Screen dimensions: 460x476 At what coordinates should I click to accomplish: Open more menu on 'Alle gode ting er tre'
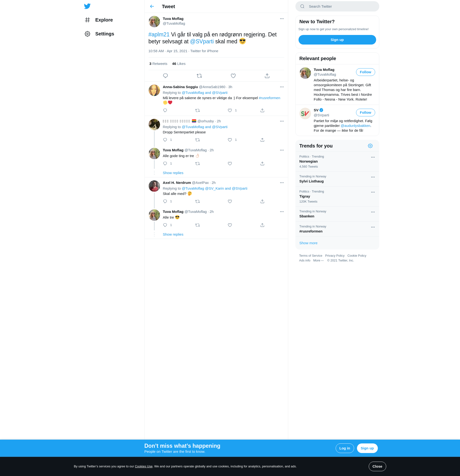(282, 150)
